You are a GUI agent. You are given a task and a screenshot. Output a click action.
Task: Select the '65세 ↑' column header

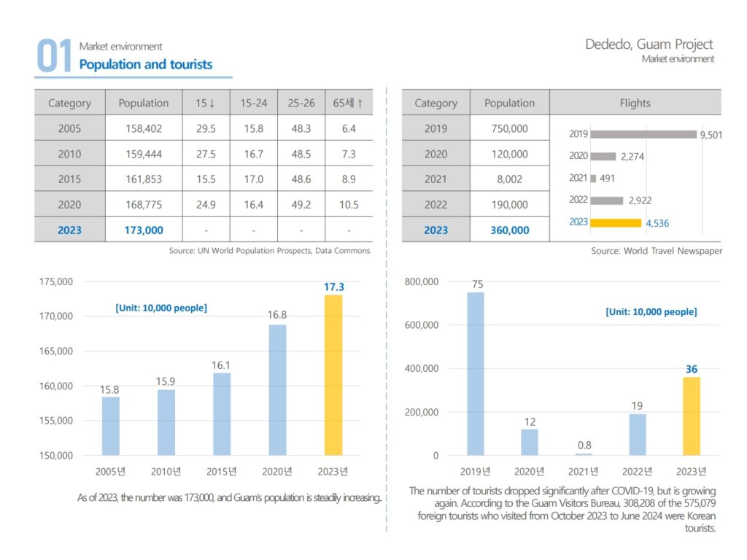[348, 103]
